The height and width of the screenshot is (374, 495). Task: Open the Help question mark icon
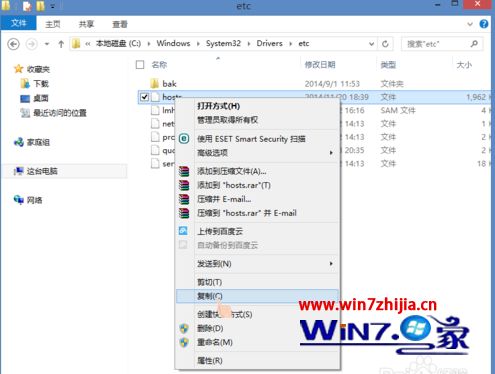(484, 24)
